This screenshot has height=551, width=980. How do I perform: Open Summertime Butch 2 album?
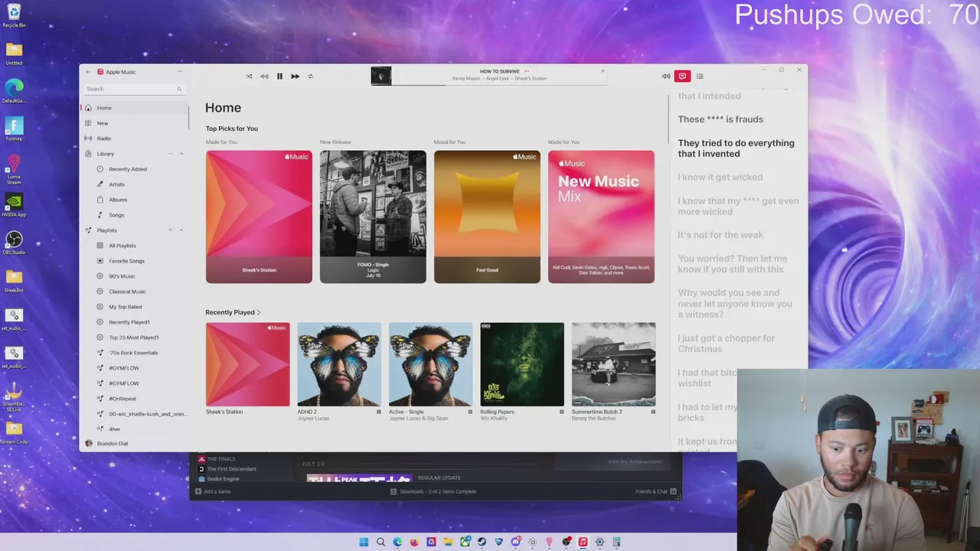pyautogui.click(x=613, y=364)
